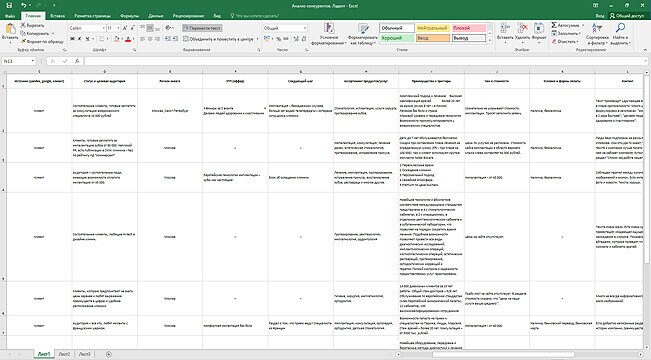Open the Calibri font name dropdown
651x360 pixels.
(103, 28)
